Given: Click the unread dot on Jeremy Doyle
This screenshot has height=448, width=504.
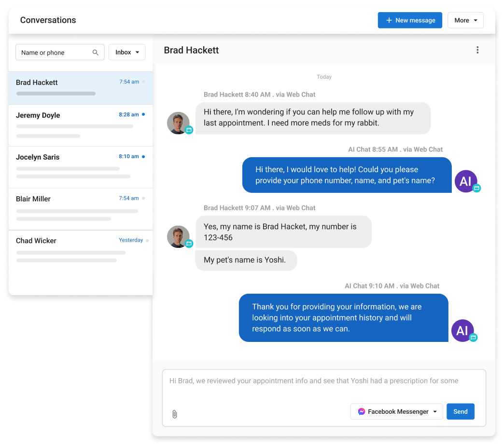Looking at the screenshot, I should pos(143,114).
